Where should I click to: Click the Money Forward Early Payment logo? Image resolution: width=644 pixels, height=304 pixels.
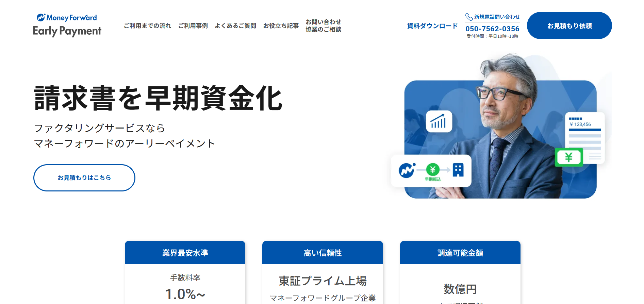pyautogui.click(x=67, y=26)
